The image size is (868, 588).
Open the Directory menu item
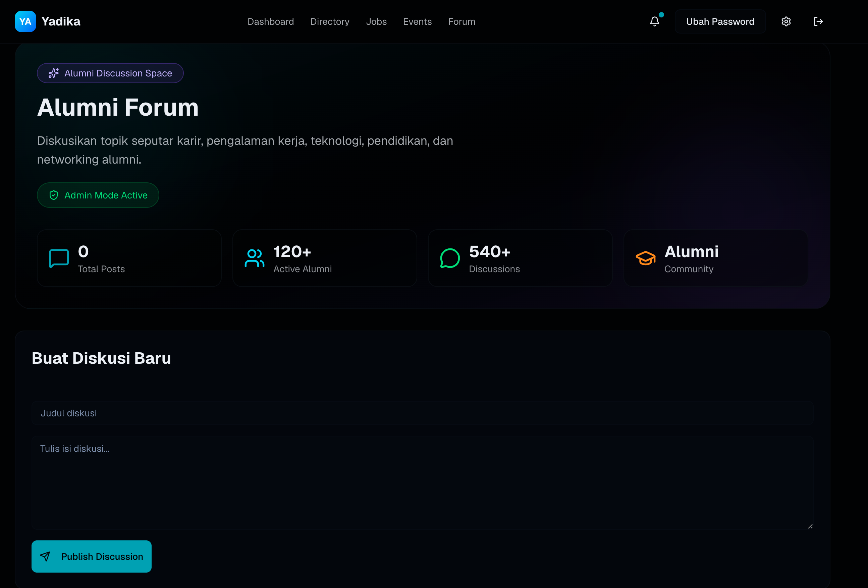330,22
